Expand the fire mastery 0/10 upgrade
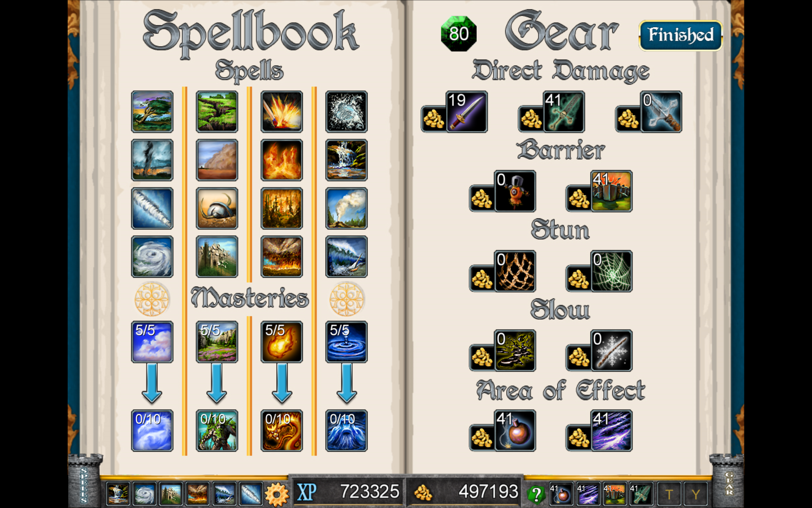Image resolution: width=812 pixels, height=508 pixels. point(281,430)
